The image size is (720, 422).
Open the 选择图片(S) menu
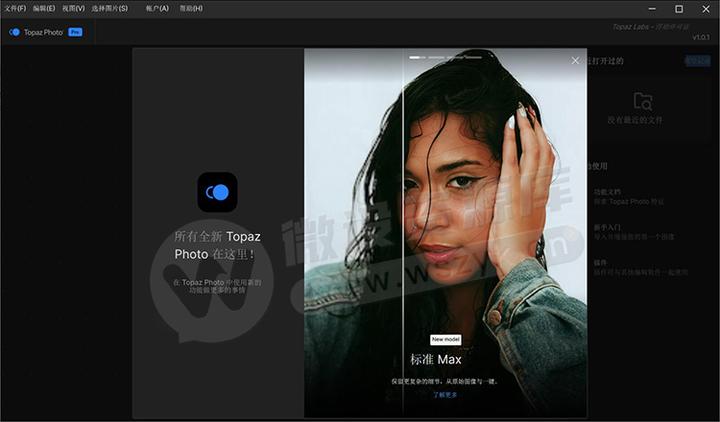pos(110,8)
